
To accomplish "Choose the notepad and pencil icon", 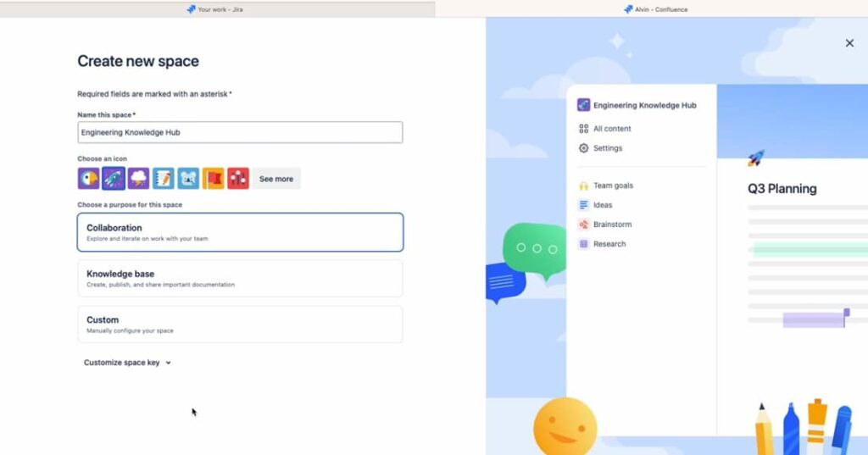I will 164,179.
